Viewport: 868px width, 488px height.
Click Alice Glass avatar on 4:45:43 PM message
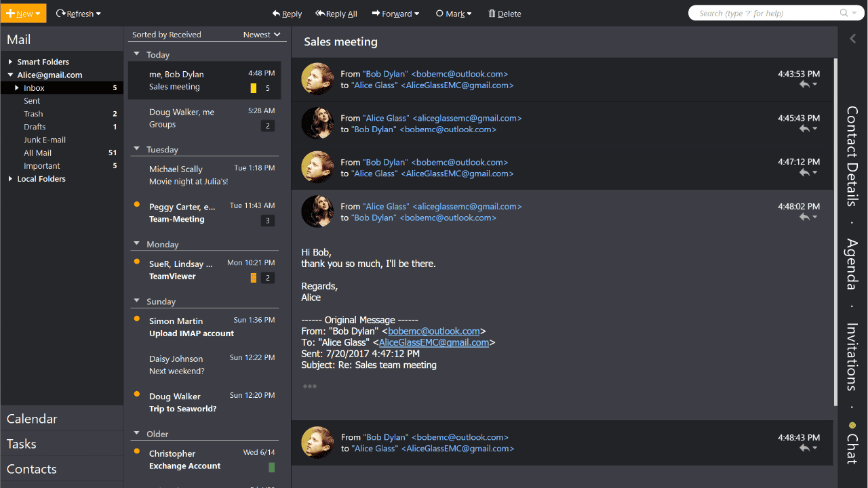(317, 123)
